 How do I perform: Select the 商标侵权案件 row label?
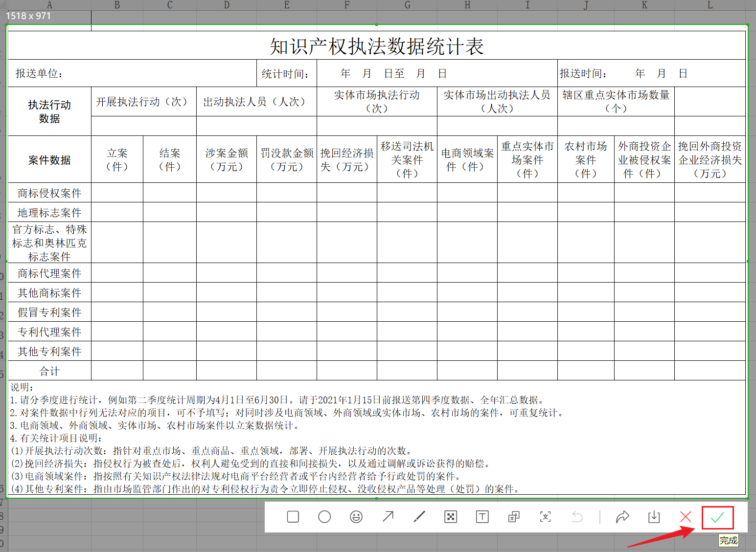(x=49, y=193)
